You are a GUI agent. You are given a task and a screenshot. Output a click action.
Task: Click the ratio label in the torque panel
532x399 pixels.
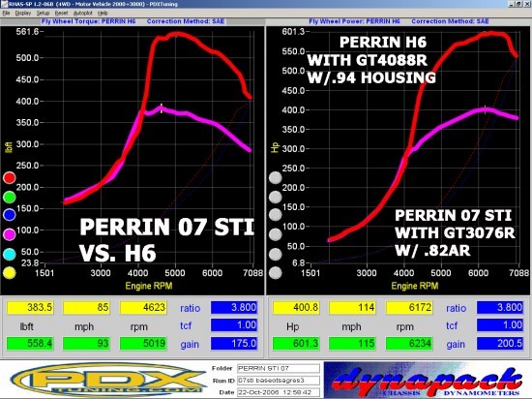click(x=190, y=308)
